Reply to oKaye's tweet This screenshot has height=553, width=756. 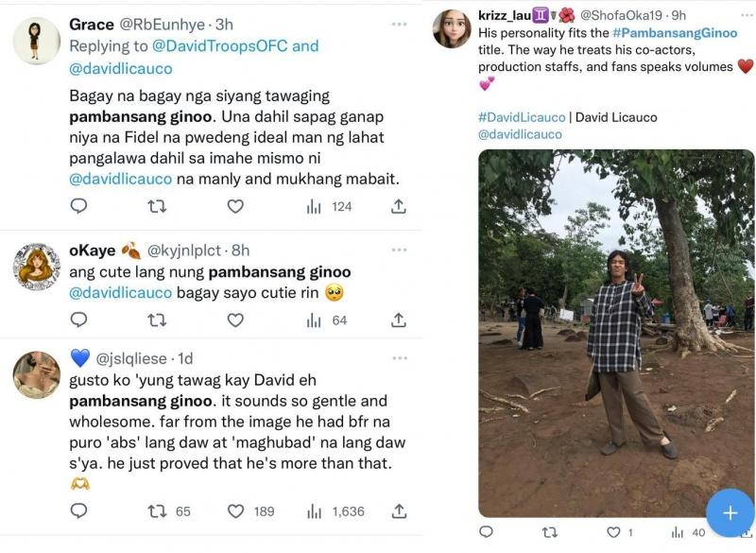[x=79, y=320]
